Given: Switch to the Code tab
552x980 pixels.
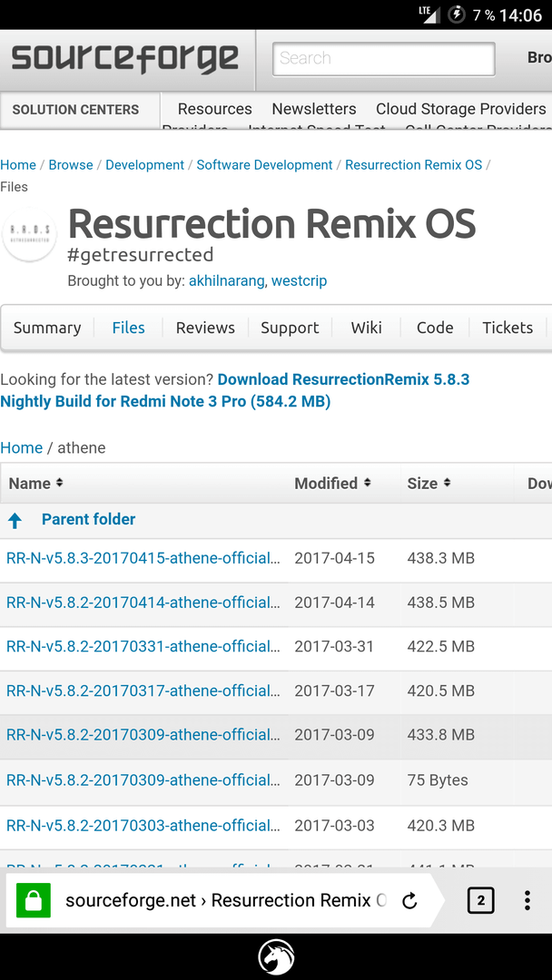Looking at the screenshot, I should pos(435,328).
